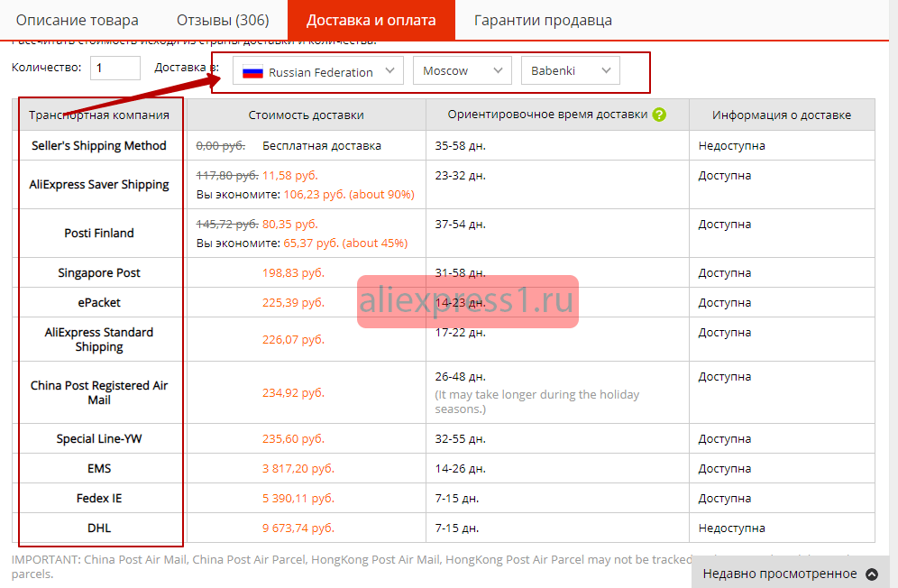Click the holiday seasons note text
Screen dimensions: 898x588
pyautogui.click(x=537, y=401)
